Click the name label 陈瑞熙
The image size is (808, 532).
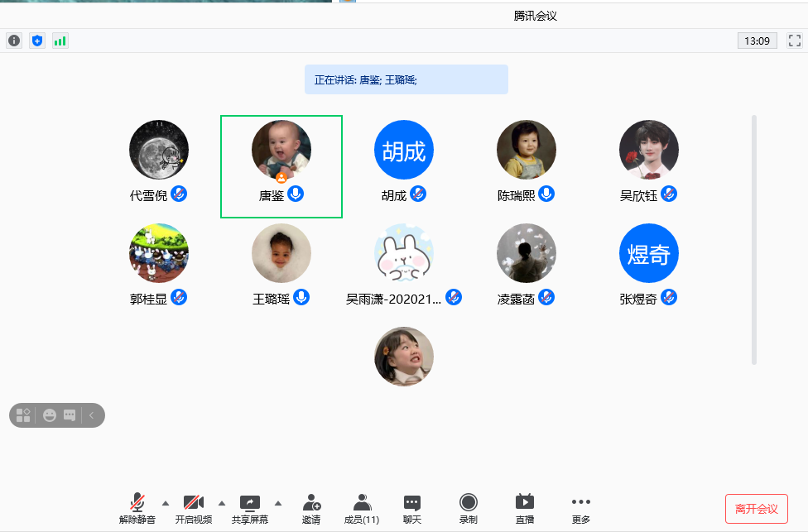(x=517, y=196)
